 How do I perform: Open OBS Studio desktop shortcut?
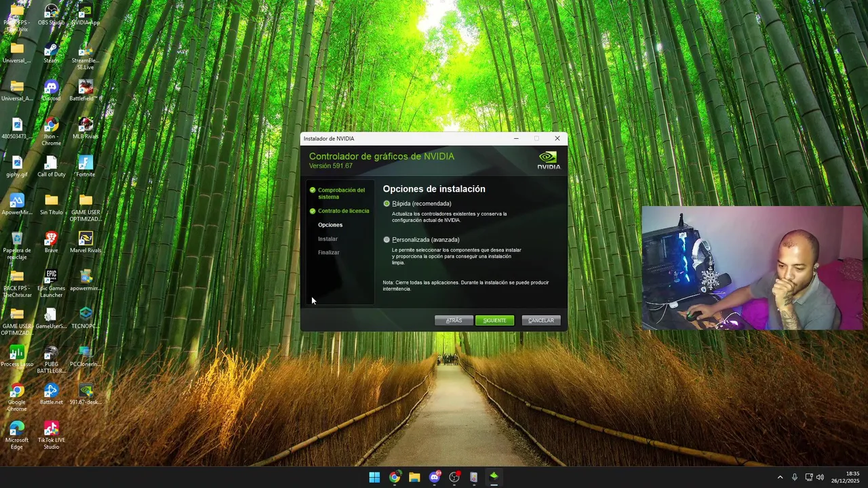coord(51,15)
